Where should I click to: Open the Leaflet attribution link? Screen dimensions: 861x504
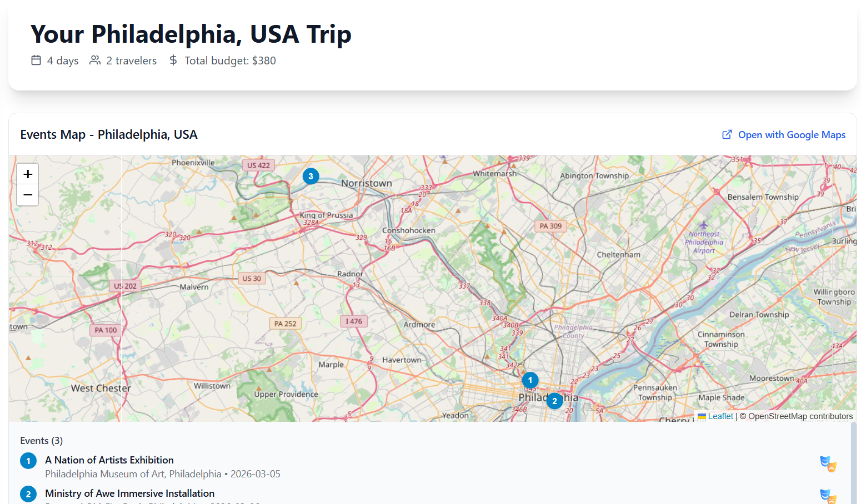720,416
